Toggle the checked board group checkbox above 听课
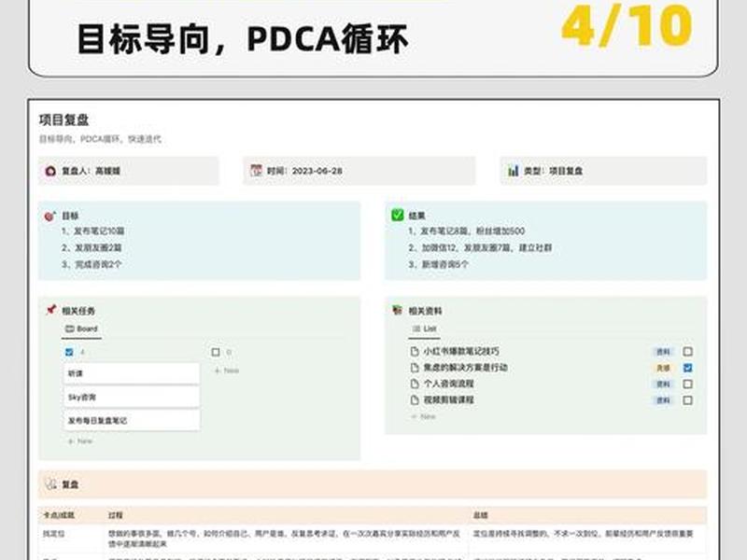Screen dimensions: 747x560 [69, 352]
